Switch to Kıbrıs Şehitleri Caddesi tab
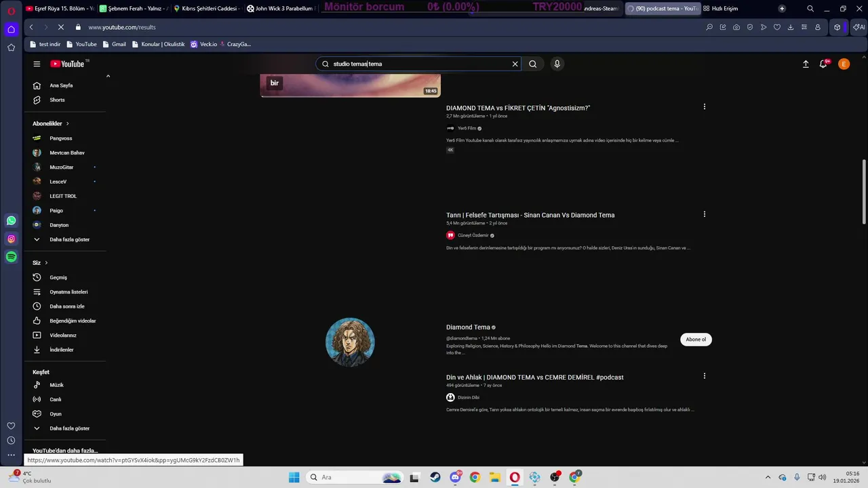 [x=207, y=9]
